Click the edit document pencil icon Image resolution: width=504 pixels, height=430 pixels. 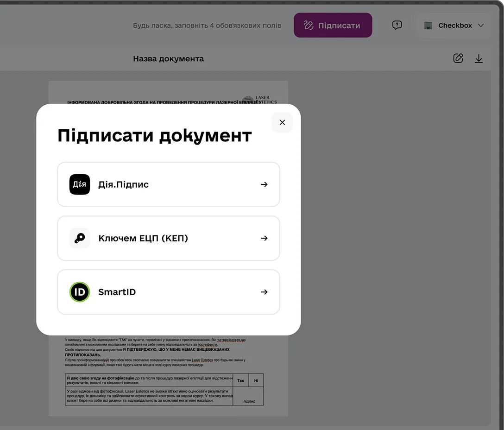point(458,58)
